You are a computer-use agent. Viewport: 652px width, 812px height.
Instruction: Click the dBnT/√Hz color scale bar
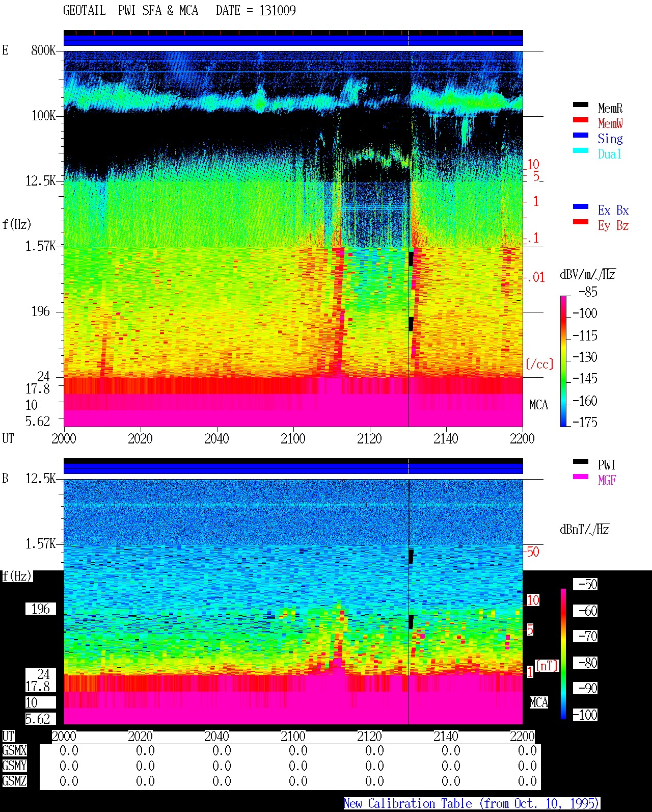pos(563,654)
